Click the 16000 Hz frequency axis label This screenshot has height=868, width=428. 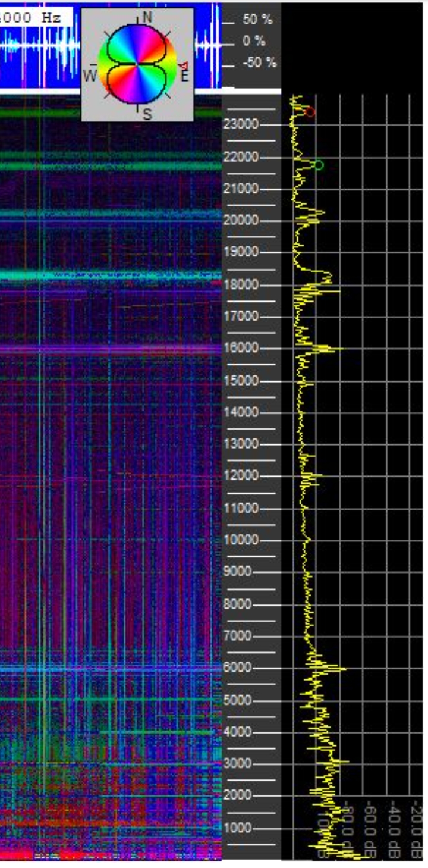(241, 348)
